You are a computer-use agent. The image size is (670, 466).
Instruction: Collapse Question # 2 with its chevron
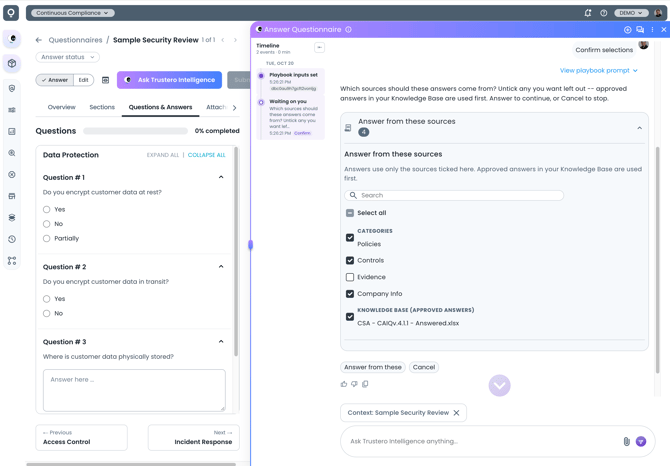coord(221,267)
